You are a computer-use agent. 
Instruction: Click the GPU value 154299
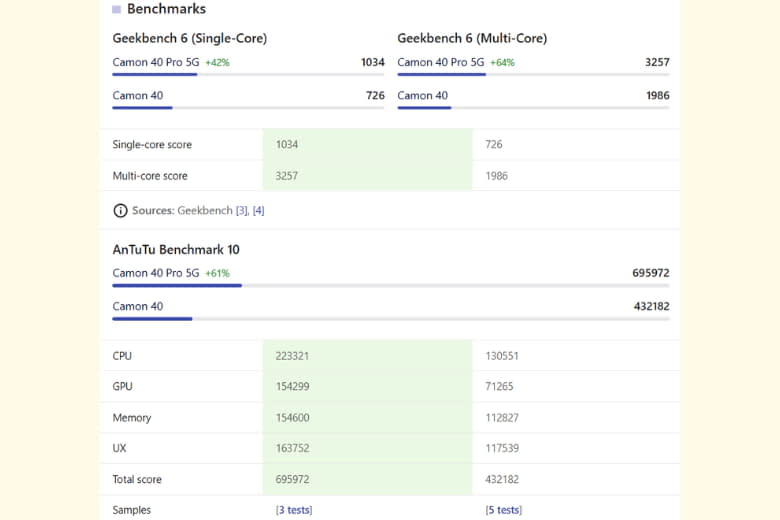coord(292,387)
